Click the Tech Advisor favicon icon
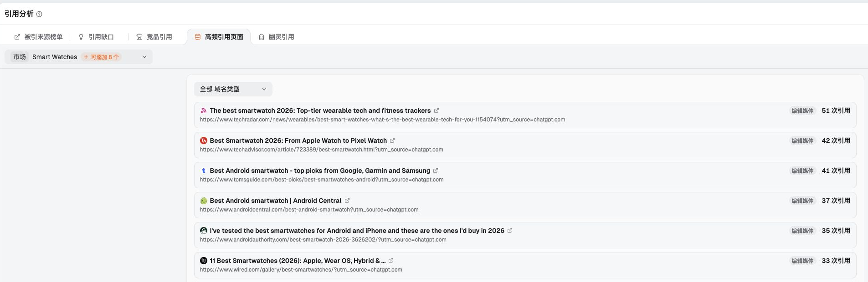Screen dimensions: 868x282 point(204,141)
